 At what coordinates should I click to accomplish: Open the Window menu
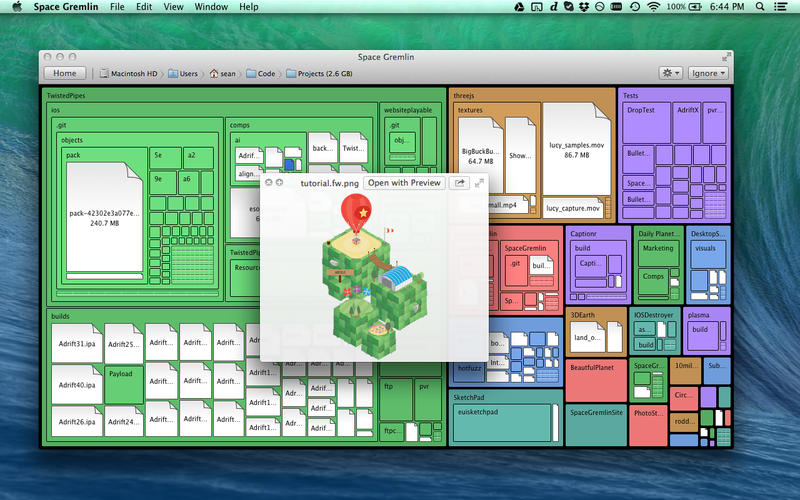[210, 7]
